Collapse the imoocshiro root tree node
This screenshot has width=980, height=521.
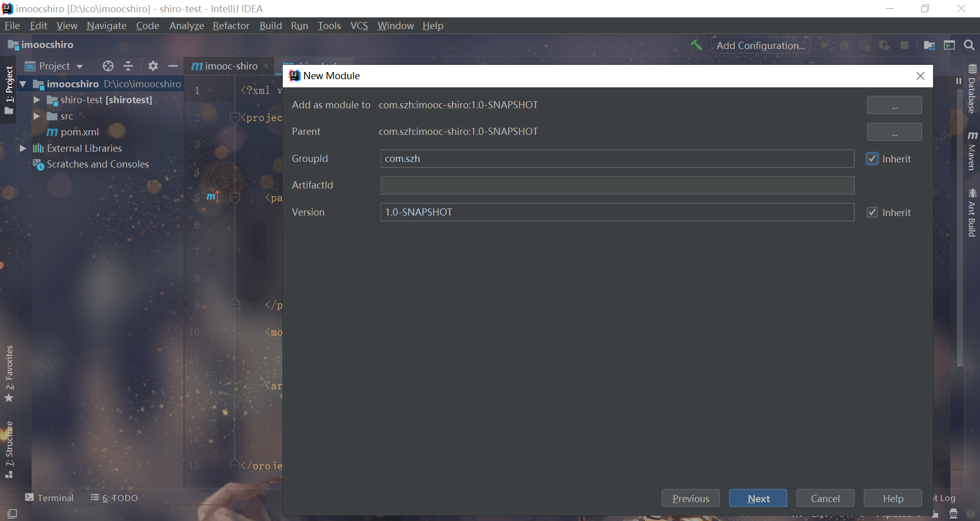tap(23, 84)
